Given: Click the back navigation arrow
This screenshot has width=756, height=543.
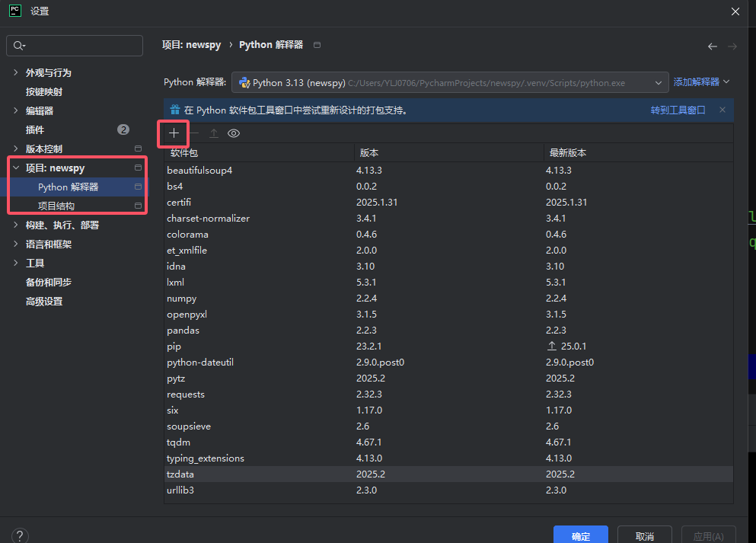Looking at the screenshot, I should click(712, 46).
